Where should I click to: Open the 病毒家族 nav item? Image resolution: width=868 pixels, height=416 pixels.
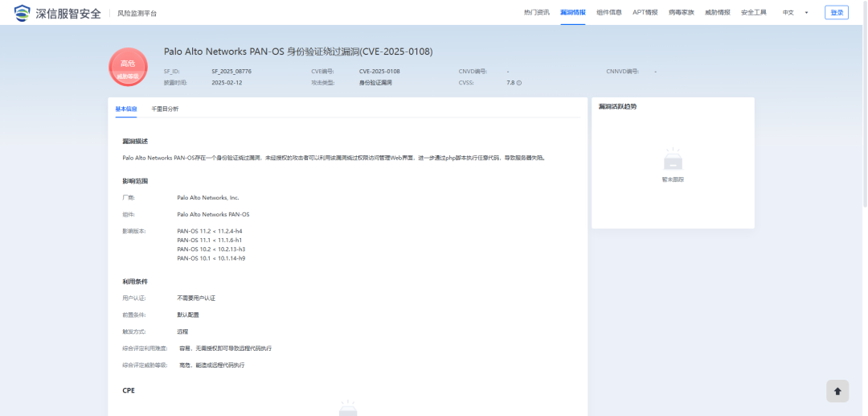tap(681, 13)
